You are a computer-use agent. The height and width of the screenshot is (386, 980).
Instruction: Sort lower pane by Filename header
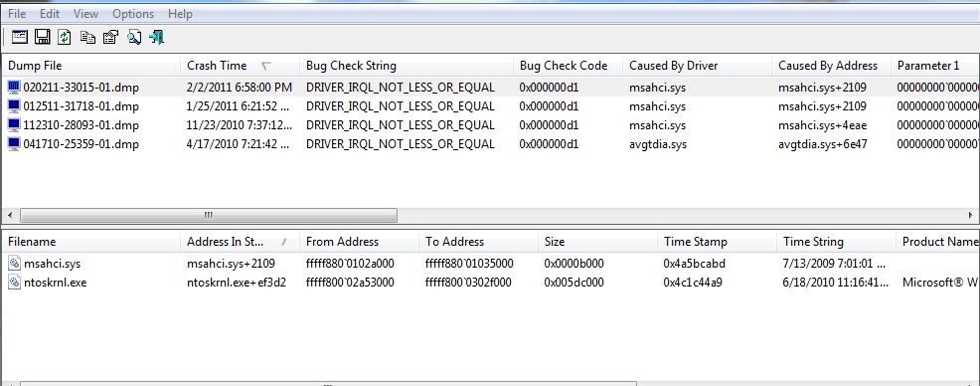pos(91,242)
